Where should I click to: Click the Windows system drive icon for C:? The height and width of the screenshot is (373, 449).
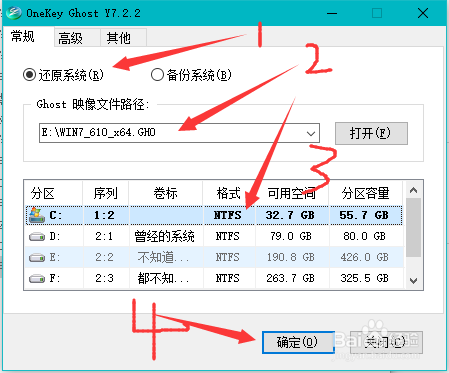[37, 215]
